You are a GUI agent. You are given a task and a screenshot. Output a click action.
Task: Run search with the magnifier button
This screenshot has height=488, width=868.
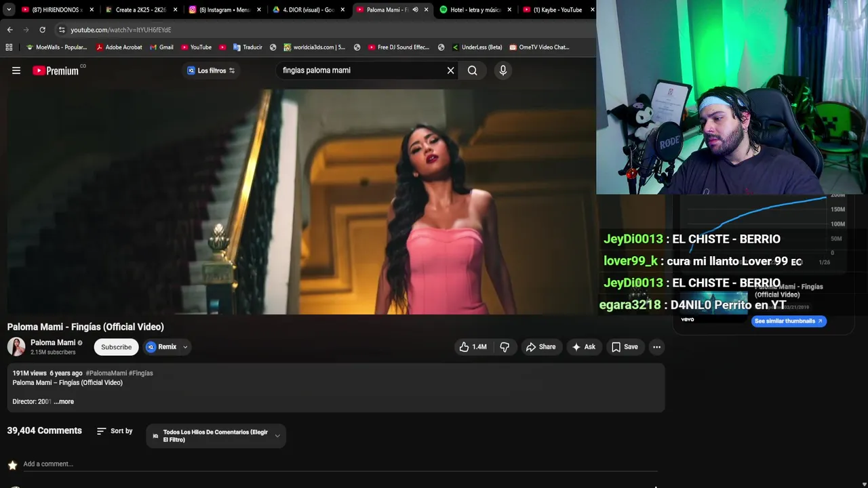coord(473,70)
